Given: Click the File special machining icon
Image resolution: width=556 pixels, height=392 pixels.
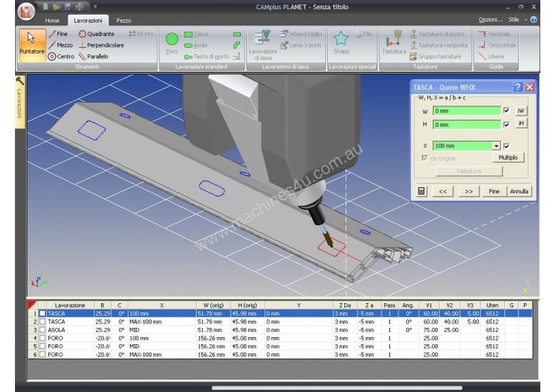Looking at the screenshot, I should coord(364,34).
